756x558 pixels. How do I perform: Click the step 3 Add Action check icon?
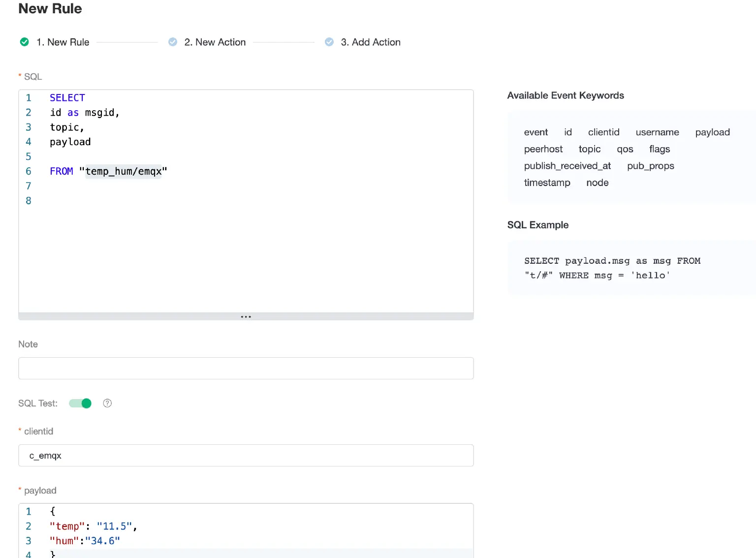tap(329, 42)
